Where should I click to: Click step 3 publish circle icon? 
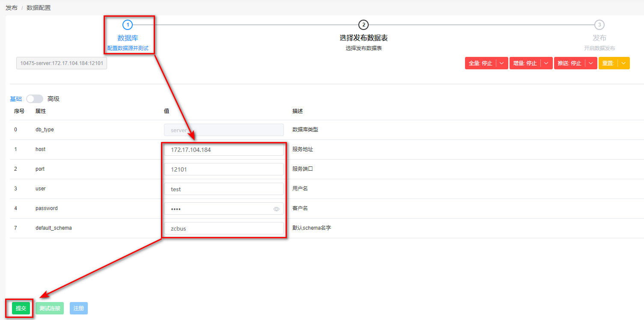coord(599,25)
